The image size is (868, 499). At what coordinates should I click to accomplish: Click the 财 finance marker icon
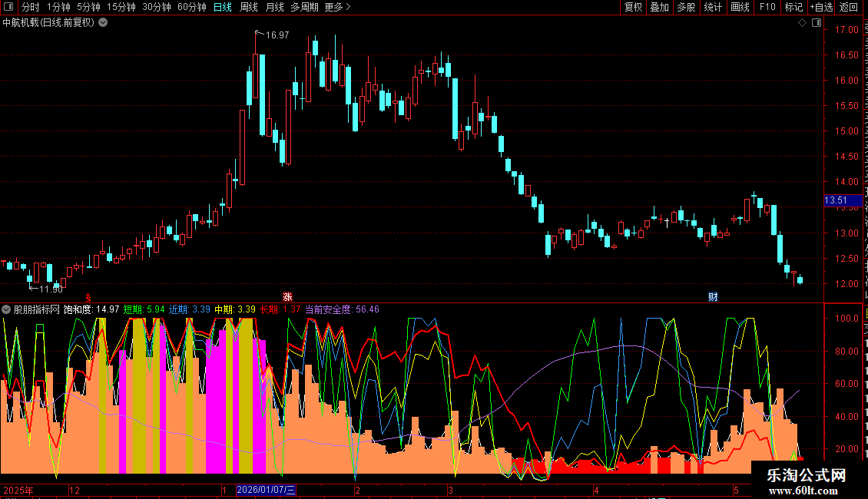tap(713, 297)
